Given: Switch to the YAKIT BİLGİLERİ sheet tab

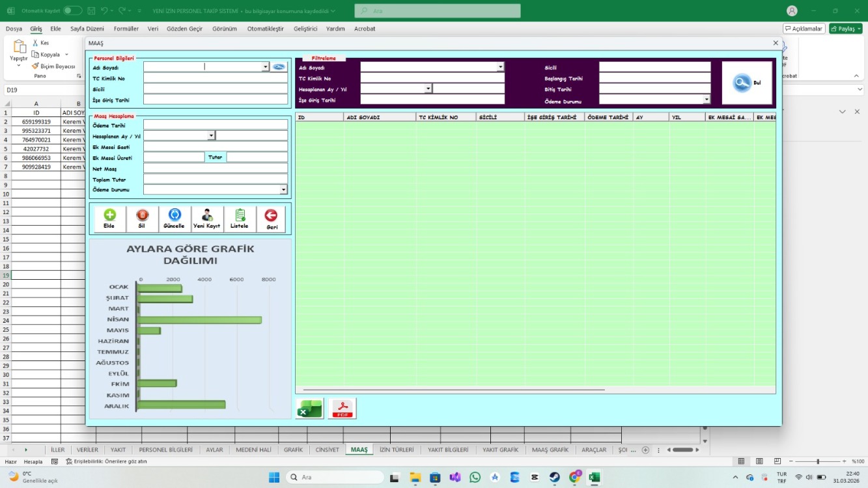Looking at the screenshot, I should 448,450.
